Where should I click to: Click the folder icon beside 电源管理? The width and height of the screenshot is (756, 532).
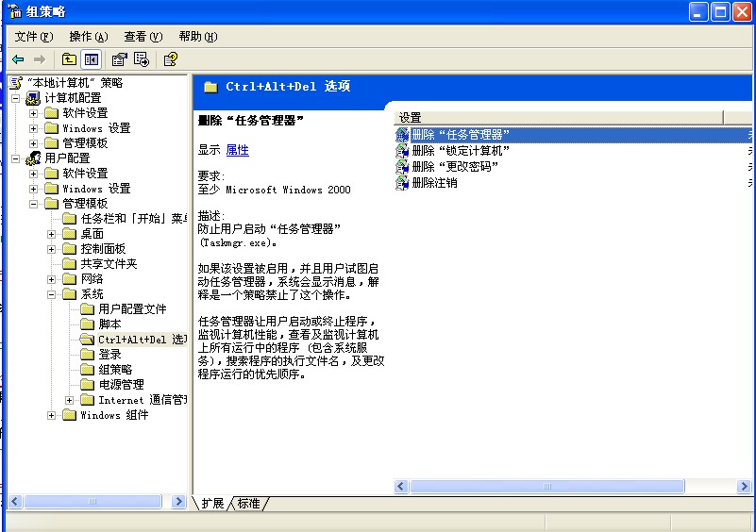point(87,385)
